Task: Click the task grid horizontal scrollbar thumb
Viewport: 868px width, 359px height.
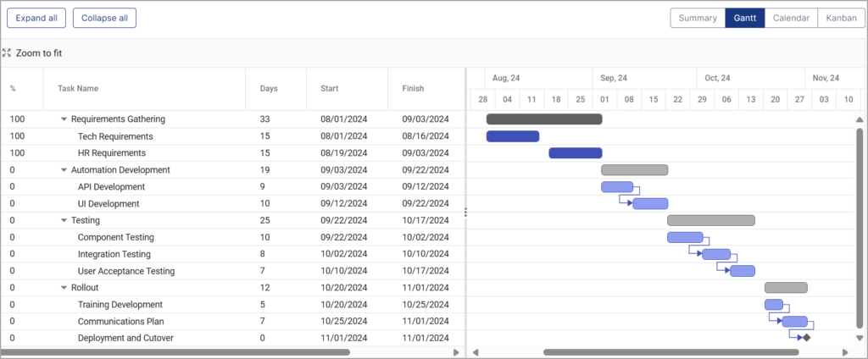Action: click(x=175, y=352)
